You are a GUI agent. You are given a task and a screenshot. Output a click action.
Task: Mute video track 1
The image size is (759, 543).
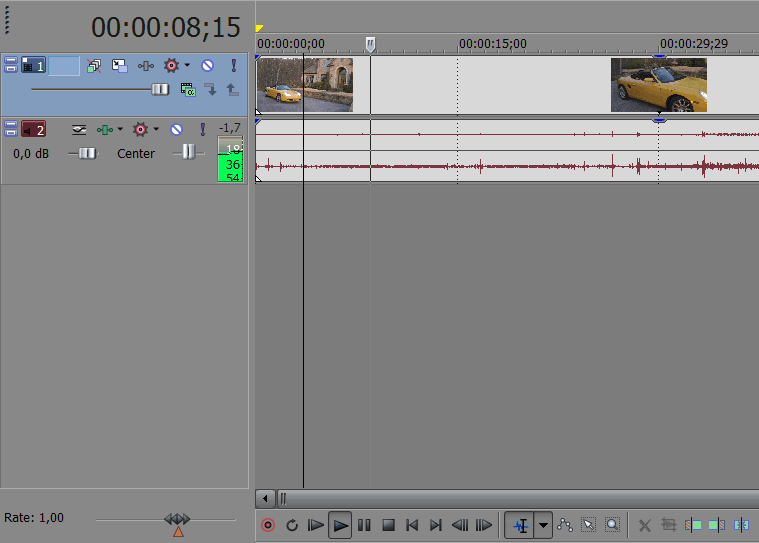(207, 65)
